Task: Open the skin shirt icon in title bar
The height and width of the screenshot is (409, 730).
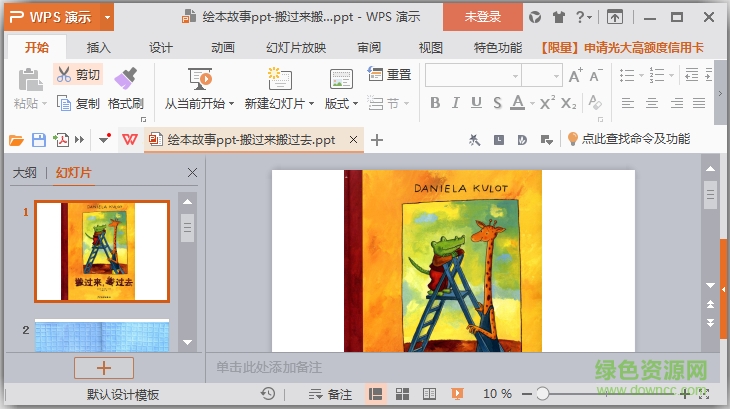Action: coord(558,18)
